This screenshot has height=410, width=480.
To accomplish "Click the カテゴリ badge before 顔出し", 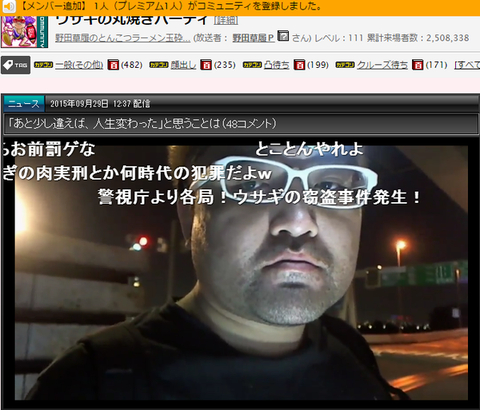I will [x=159, y=65].
